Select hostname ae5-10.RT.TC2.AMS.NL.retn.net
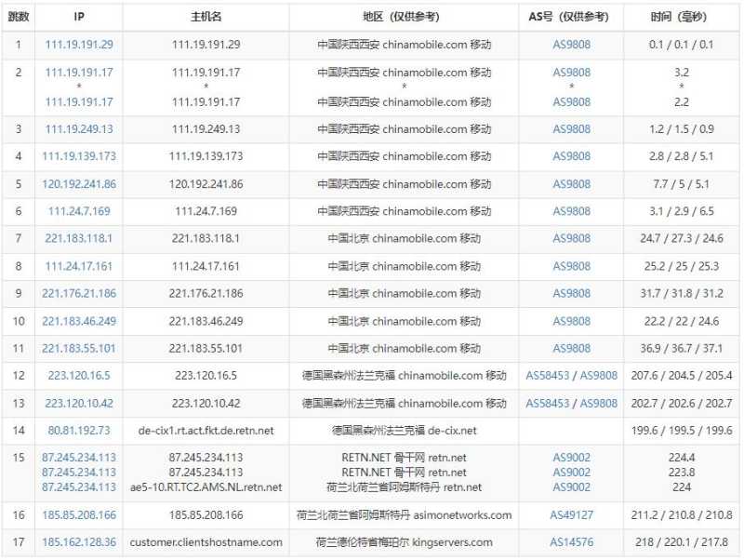Image resolution: width=744 pixels, height=560 pixels. (206, 487)
